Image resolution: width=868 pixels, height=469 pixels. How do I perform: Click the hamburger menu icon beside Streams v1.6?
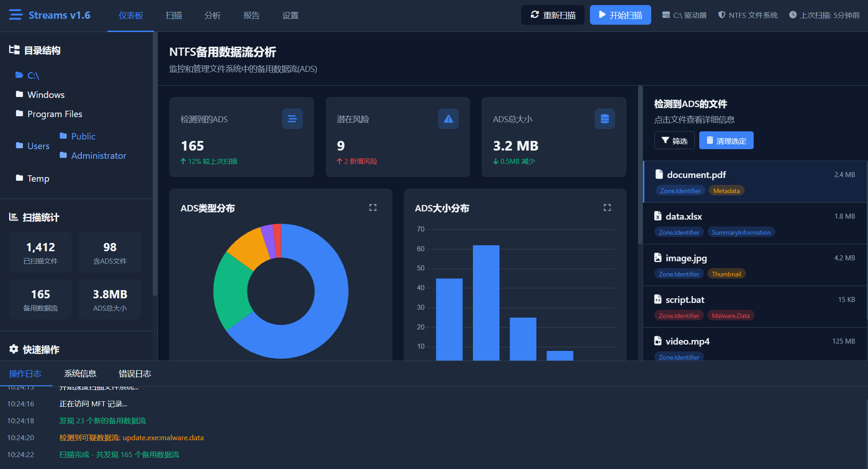pos(16,15)
